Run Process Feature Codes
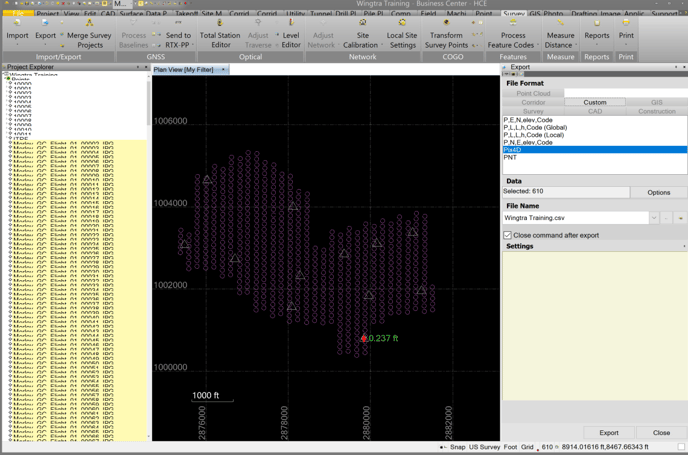 (512, 23)
